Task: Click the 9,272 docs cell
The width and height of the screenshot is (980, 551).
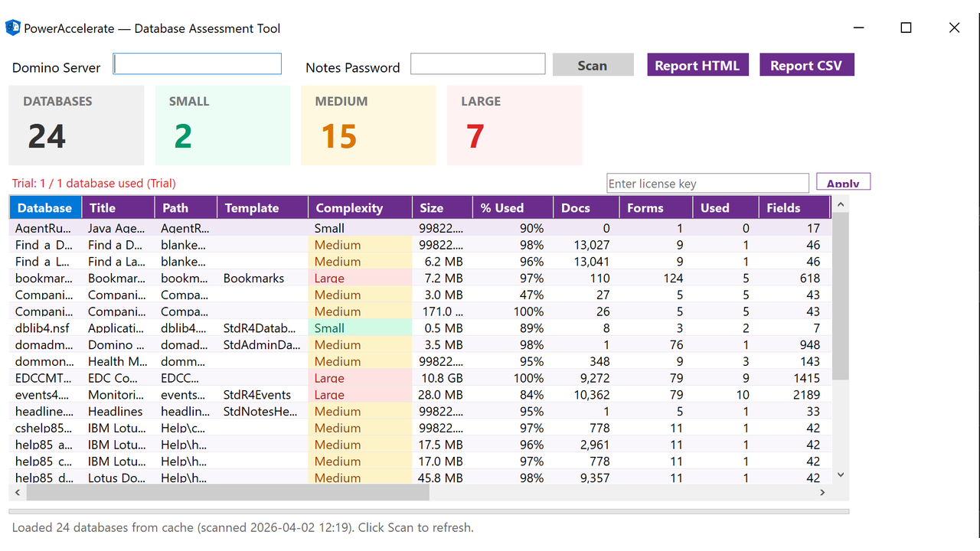Action: (585, 378)
